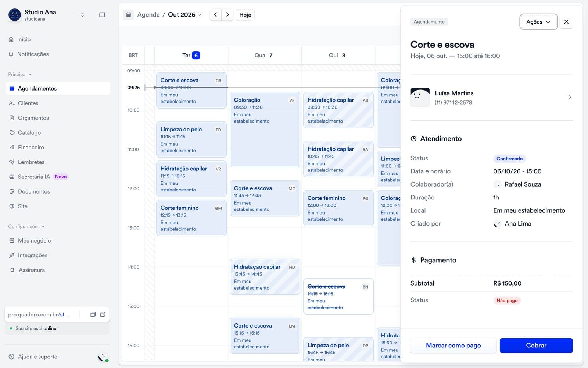This screenshot has width=588, height=368.
Task: Open Orçamentos in the sidebar
Action: point(58,118)
